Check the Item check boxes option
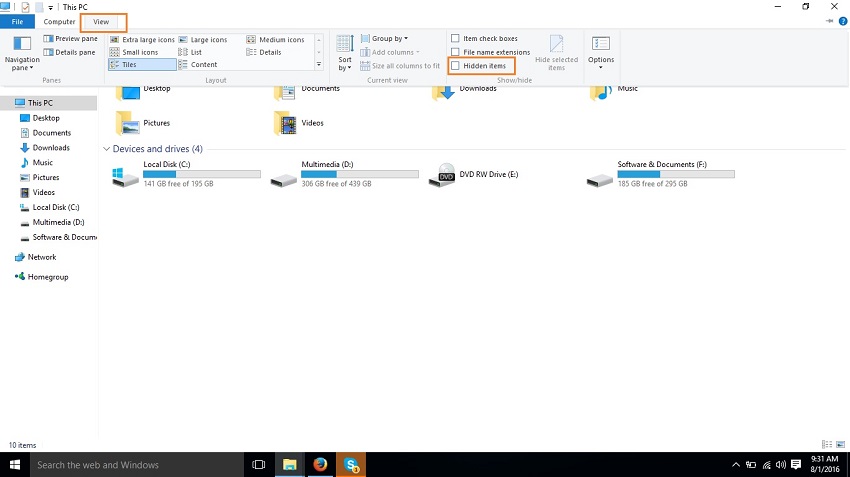Image resolution: width=850 pixels, height=477 pixels. pyautogui.click(x=456, y=39)
